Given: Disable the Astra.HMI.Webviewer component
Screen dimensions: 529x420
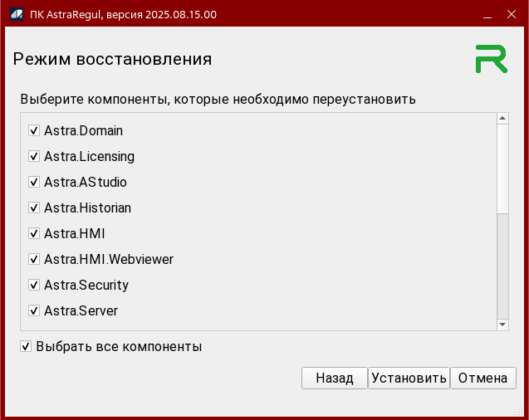Looking at the screenshot, I should coord(34,260).
